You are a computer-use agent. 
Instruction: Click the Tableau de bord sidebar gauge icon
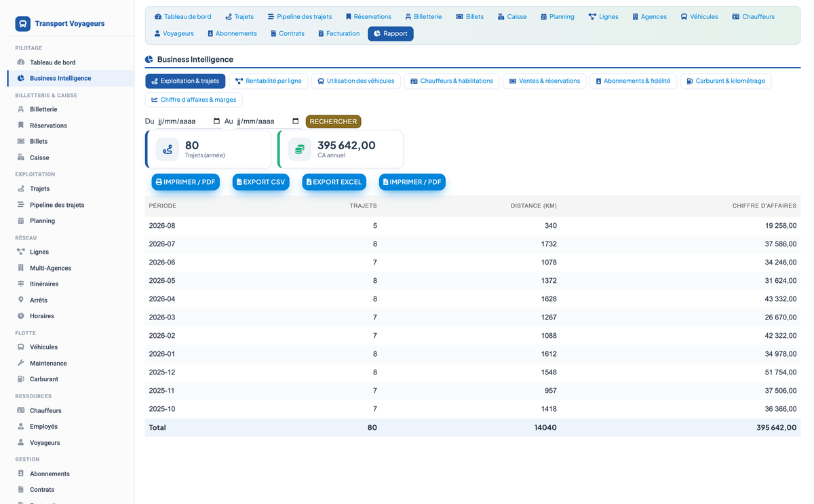(21, 62)
